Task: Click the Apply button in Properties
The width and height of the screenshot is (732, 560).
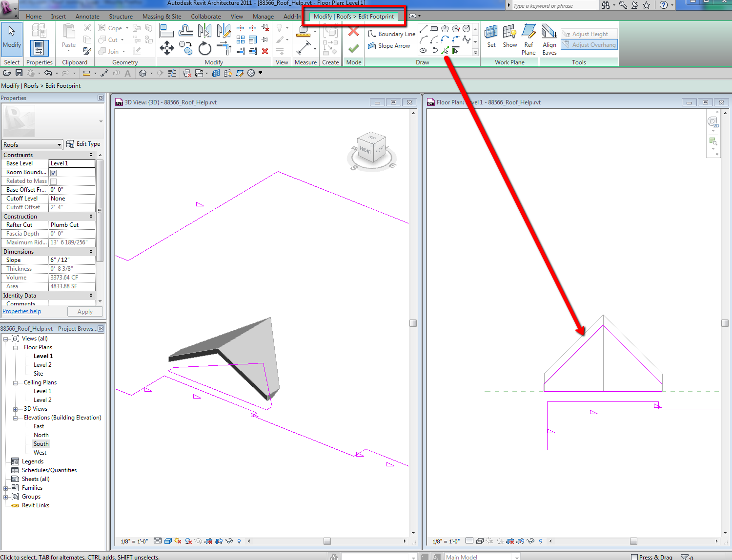Action: click(x=85, y=312)
